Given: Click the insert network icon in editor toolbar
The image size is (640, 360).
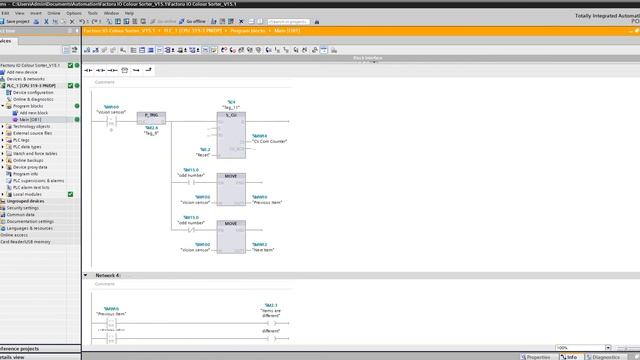Looking at the screenshot, I should coord(87,50).
